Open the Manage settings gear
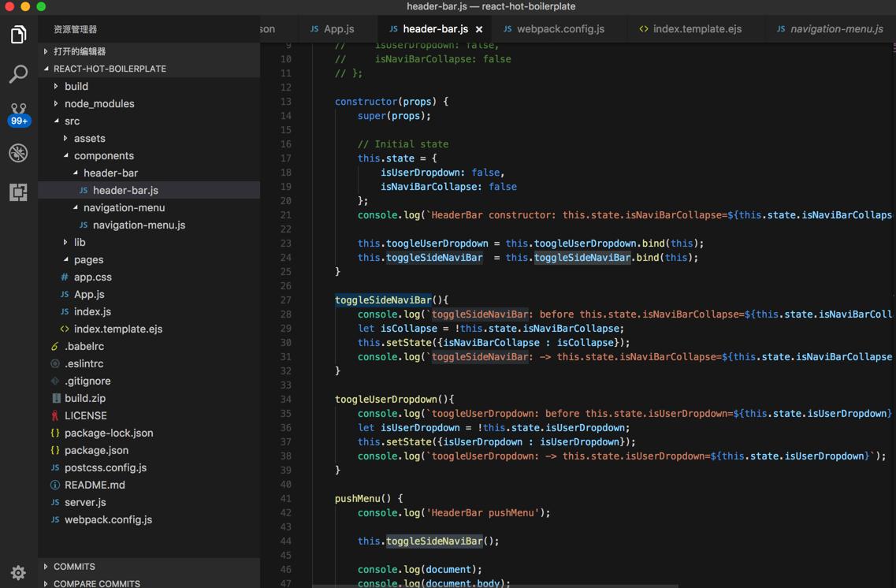This screenshot has height=588, width=896. point(18,572)
